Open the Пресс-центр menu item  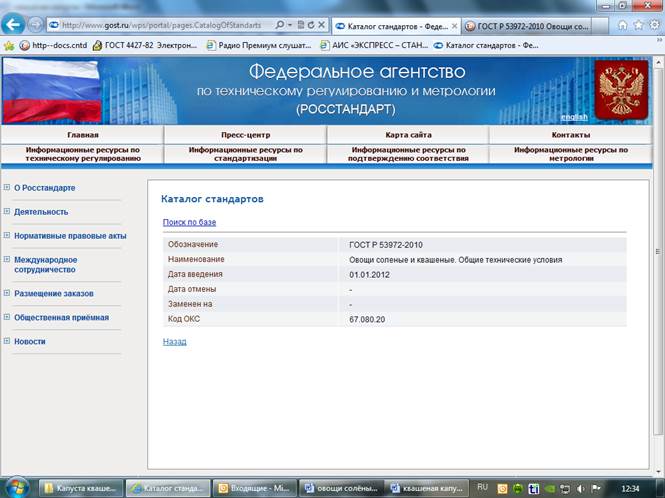pos(246,135)
